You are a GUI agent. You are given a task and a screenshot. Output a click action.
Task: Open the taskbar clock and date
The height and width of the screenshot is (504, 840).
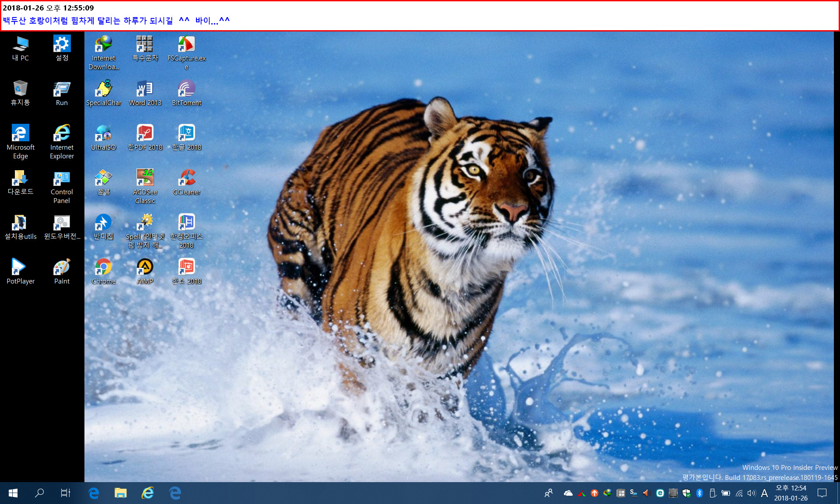791,493
